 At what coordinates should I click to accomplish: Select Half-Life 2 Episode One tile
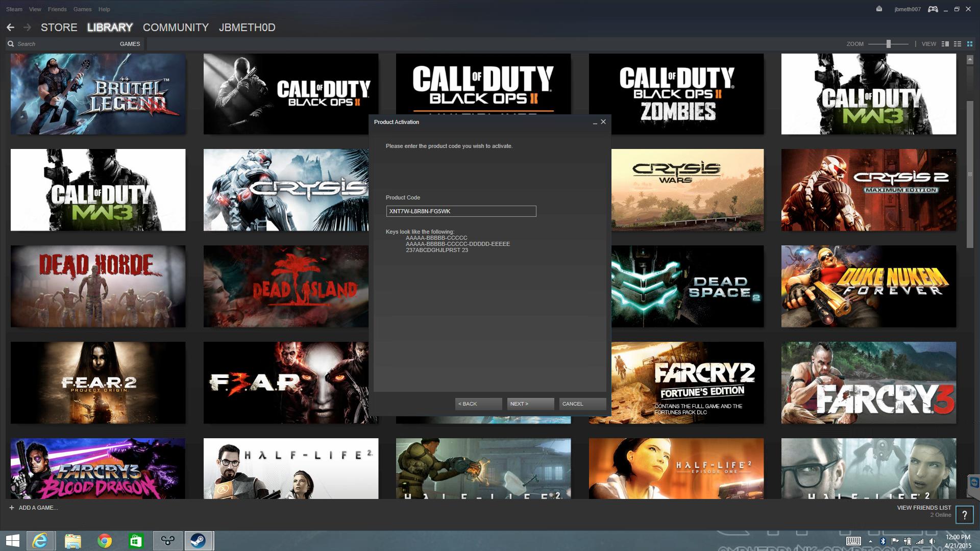coord(676,468)
